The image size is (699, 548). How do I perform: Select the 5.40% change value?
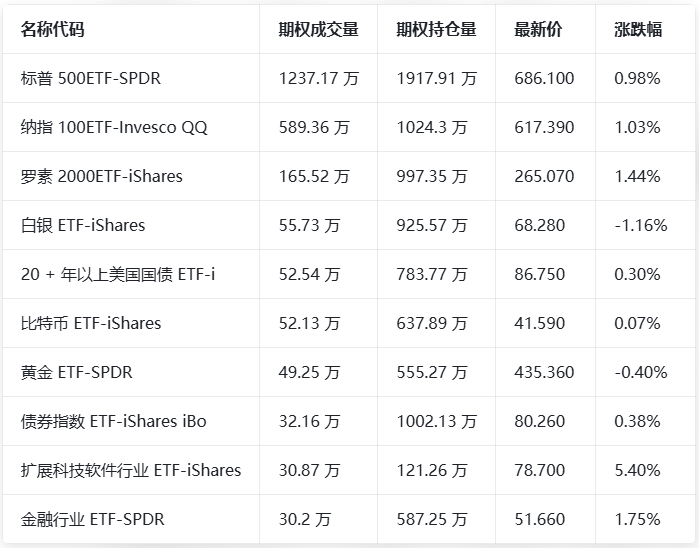point(637,470)
